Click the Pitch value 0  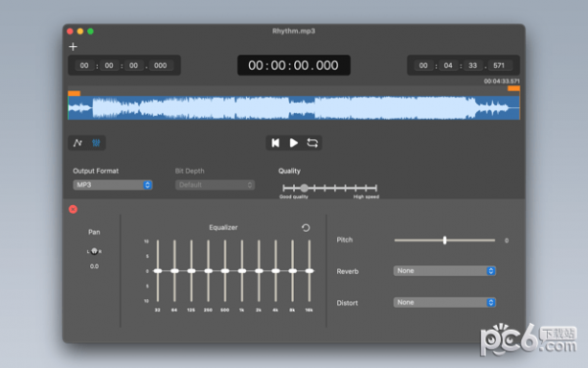(507, 240)
